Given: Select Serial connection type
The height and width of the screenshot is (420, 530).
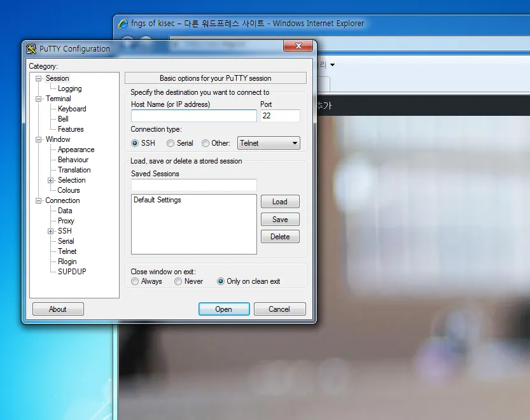Looking at the screenshot, I should pos(171,143).
